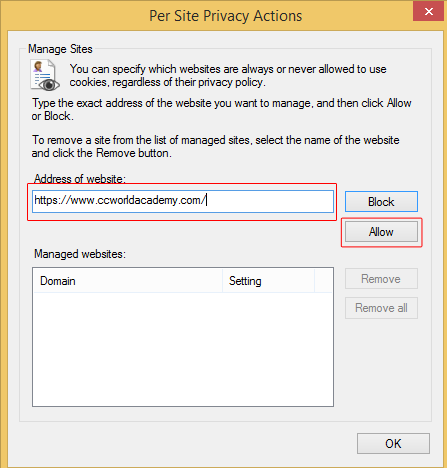Click inside the Address of website field
Screen dimensions: 447x468
(183, 201)
